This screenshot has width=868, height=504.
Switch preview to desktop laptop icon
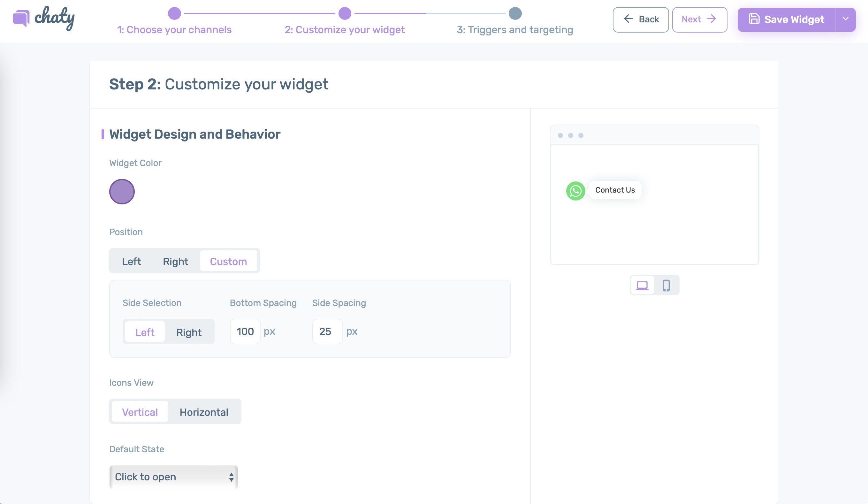point(642,285)
